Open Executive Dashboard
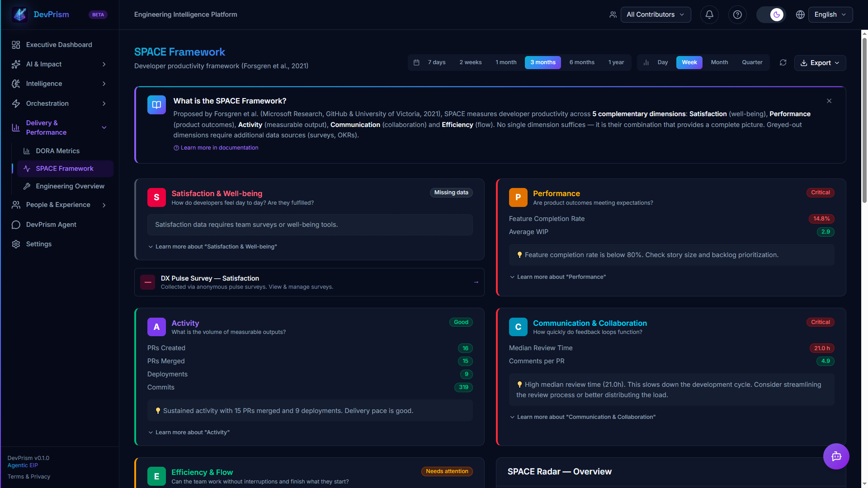The height and width of the screenshot is (488, 868). click(60, 45)
